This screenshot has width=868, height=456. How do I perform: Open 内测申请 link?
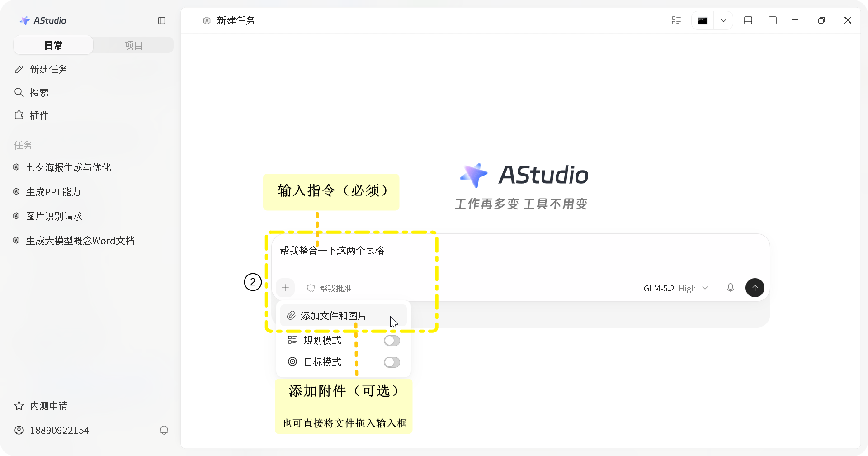48,406
